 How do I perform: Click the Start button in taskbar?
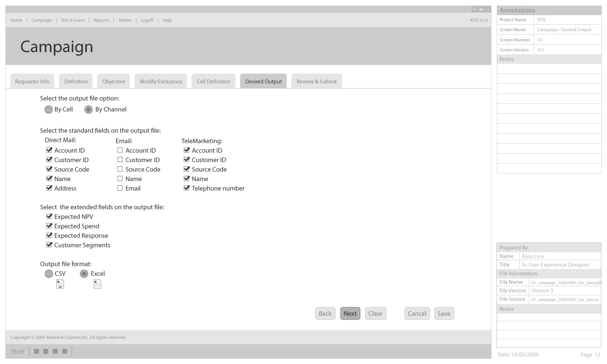pos(17,352)
